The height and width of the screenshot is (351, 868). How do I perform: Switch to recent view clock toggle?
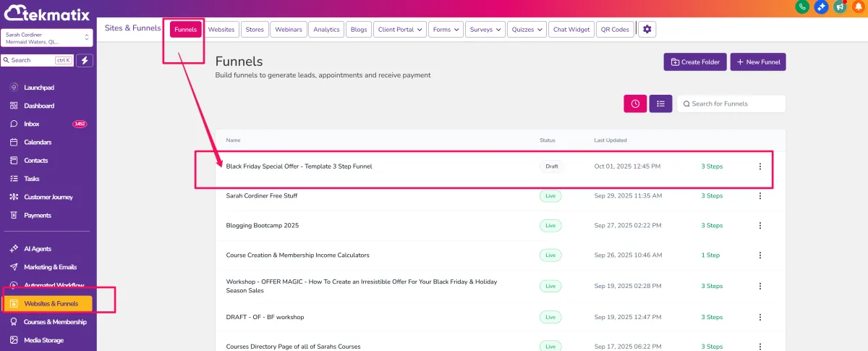pyautogui.click(x=635, y=103)
